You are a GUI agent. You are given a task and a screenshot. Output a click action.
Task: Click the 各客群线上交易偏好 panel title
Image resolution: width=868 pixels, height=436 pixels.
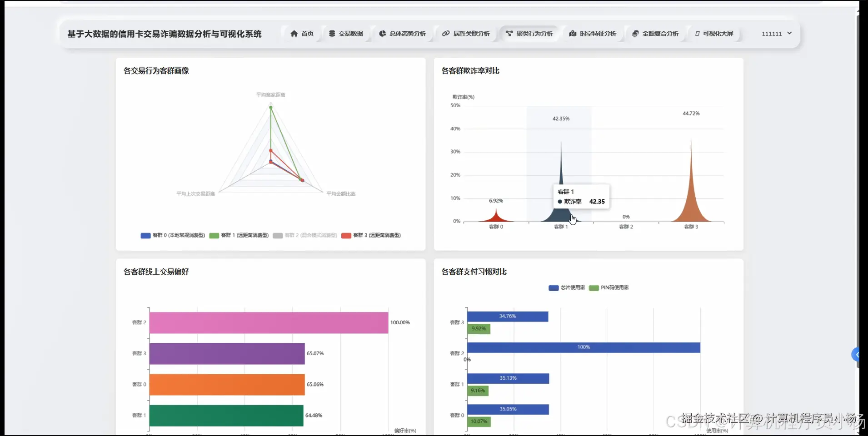[x=156, y=272]
